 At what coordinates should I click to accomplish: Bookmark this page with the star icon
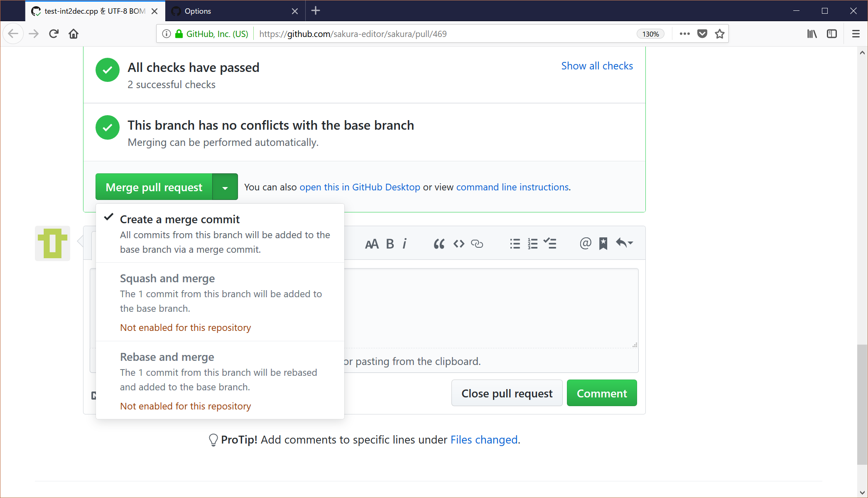click(720, 34)
